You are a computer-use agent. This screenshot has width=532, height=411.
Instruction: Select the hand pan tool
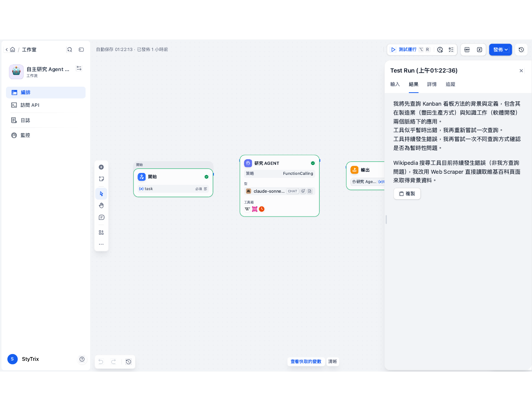tap(101, 205)
